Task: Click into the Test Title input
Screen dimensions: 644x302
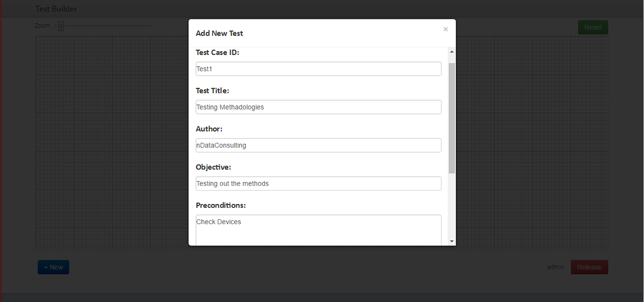Action: pos(319,107)
